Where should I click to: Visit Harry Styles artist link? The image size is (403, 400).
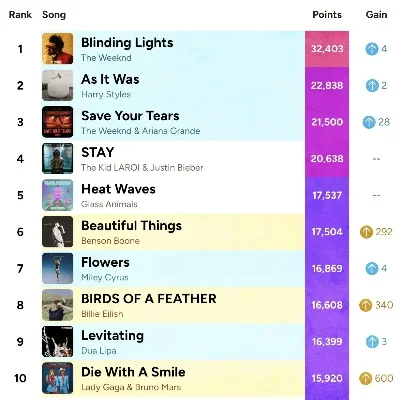[x=106, y=94]
